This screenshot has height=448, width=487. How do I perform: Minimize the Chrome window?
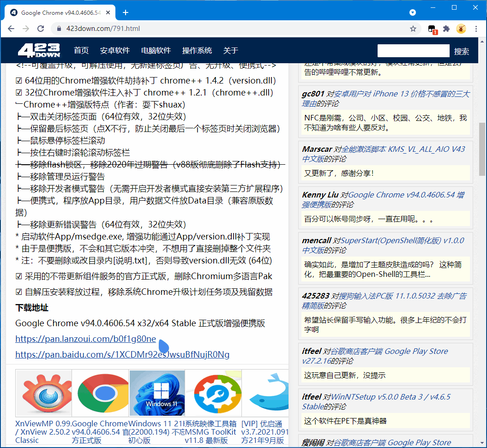point(433,7)
